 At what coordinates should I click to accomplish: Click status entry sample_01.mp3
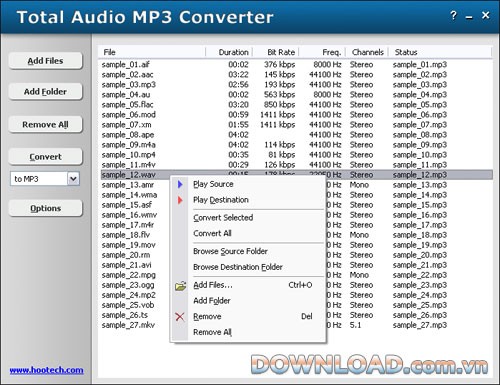420,65
